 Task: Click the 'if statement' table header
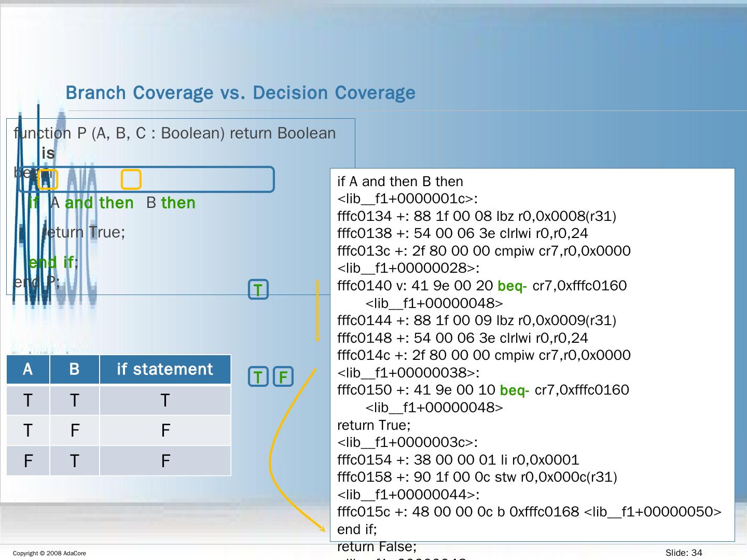point(165,369)
